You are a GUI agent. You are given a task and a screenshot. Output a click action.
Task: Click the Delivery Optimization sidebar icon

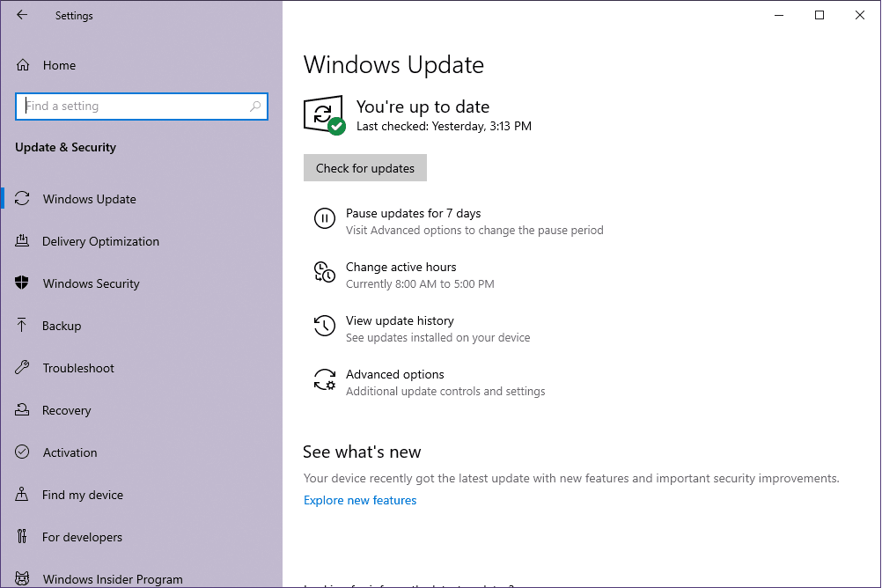pos(22,241)
